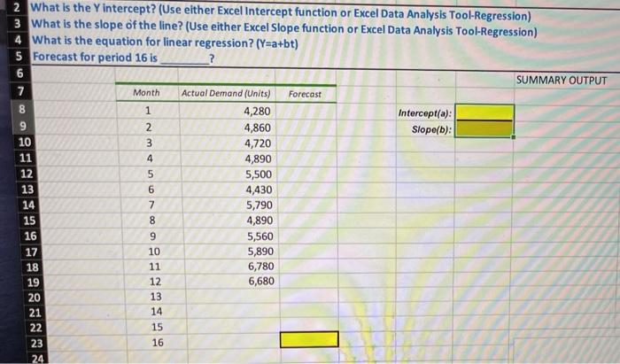Select the 'SUMMARY OUTPUT' cell
Image resolution: width=620 pixels, height=364 pixels.
561,81
